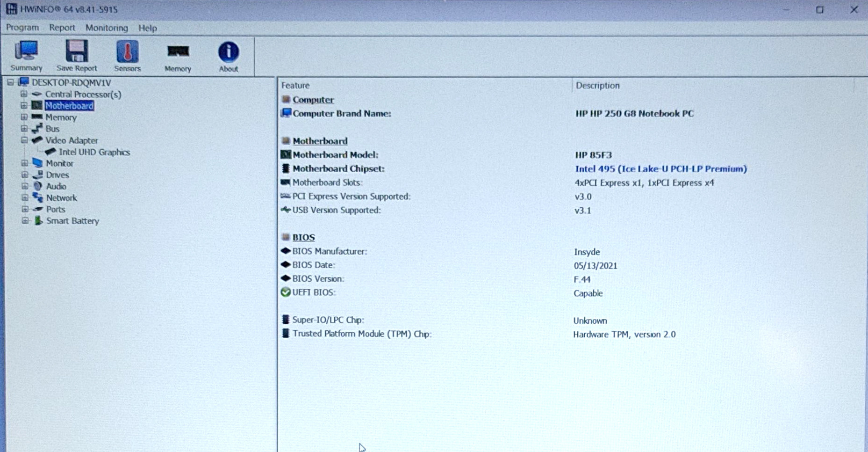Click the Intel UHD Graphics card icon
Viewport: 868px width, 452px height.
coord(50,152)
